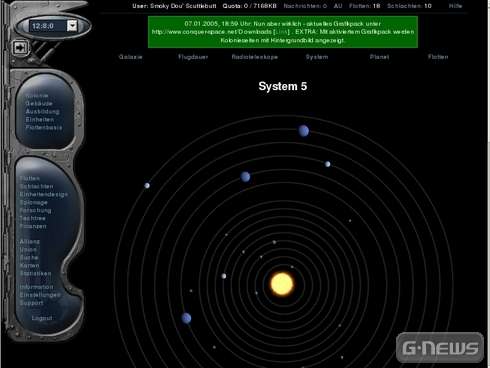Viewport: 490px width, 368px height.
Task: Click the arrow icon button below coordinates
Action: pyautogui.click(x=20, y=48)
